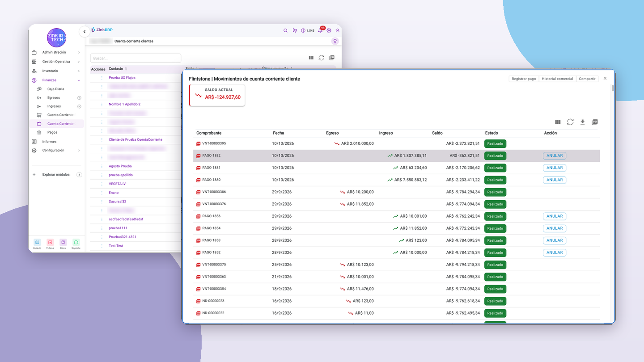Click the Registrar pago button
644x362 pixels.
click(x=524, y=79)
